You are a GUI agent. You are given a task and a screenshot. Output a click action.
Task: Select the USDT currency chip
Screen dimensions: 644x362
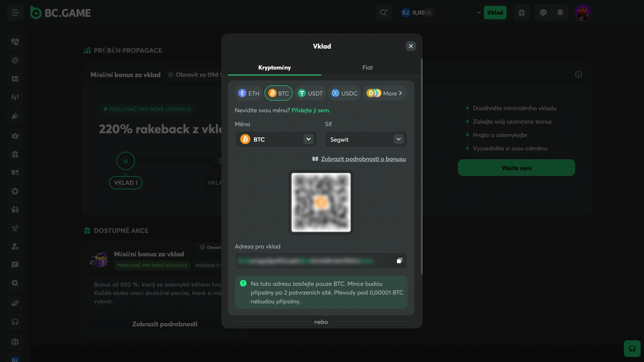click(310, 93)
